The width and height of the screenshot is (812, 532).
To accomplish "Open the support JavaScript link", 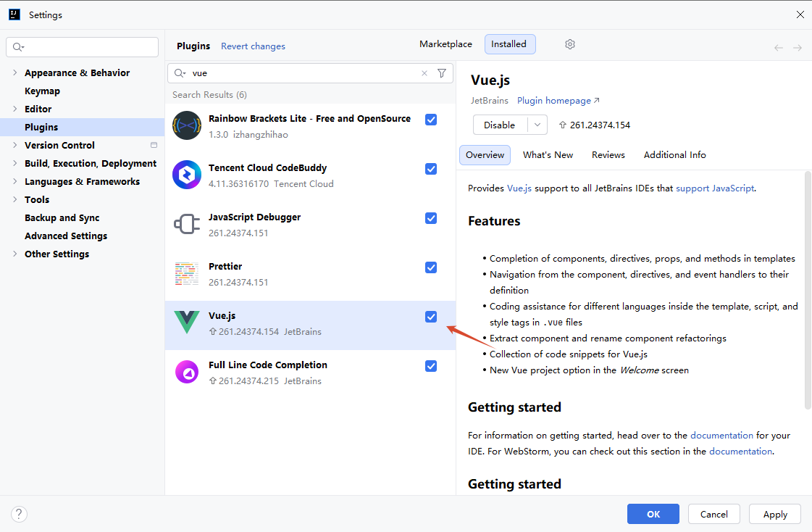I will coord(715,188).
